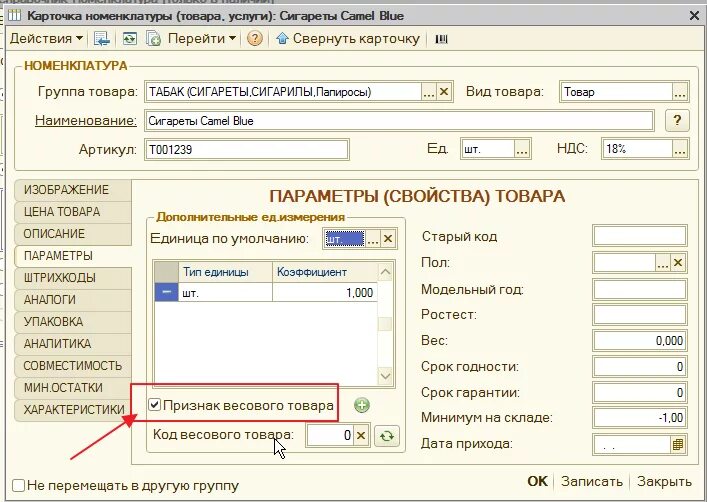Click into the Модельный год field
Screen dimensions: 707x502
click(639, 289)
